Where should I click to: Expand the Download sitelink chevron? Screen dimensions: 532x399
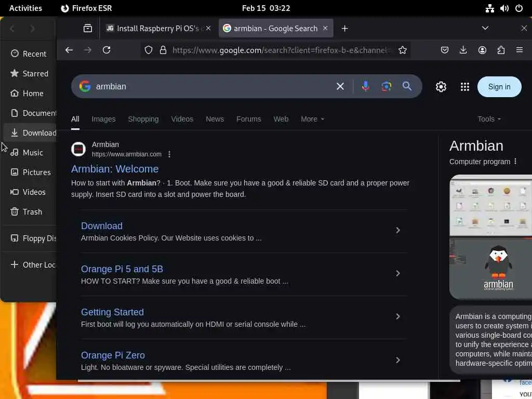click(397, 230)
